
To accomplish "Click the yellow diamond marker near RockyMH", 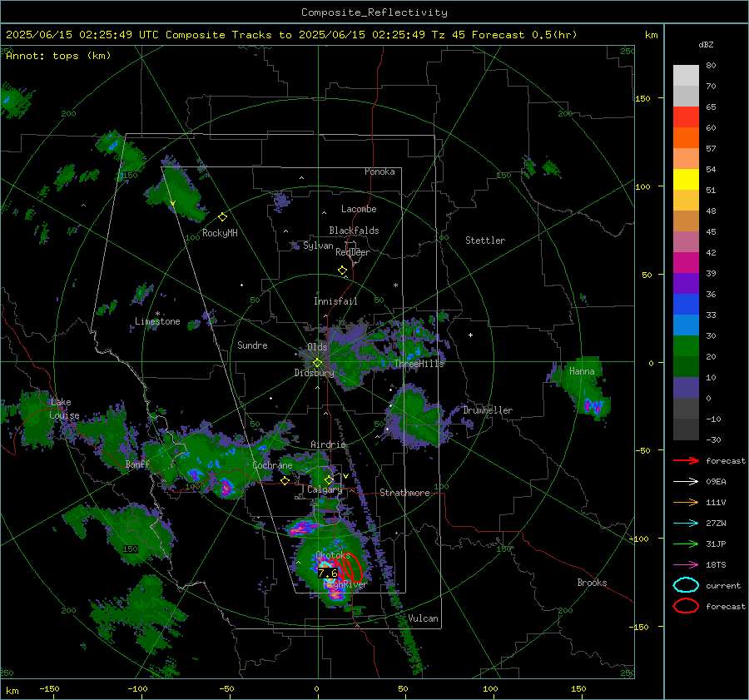I will pyautogui.click(x=222, y=217).
